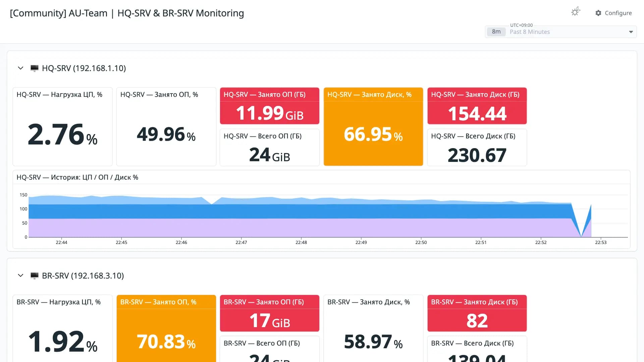This screenshot has height=362, width=644.
Task: Click the HQ-SRV total RAM 24 GiB widget
Action: (x=270, y=147)
